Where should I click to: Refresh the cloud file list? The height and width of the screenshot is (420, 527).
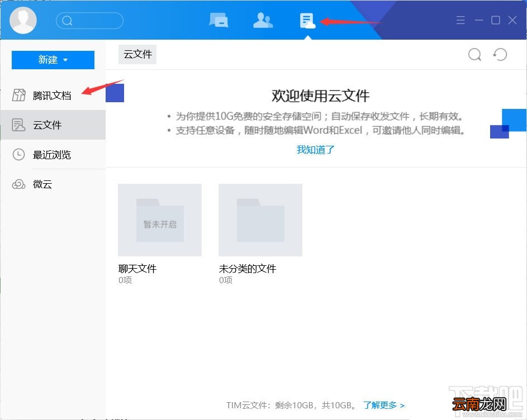point(500,54)
